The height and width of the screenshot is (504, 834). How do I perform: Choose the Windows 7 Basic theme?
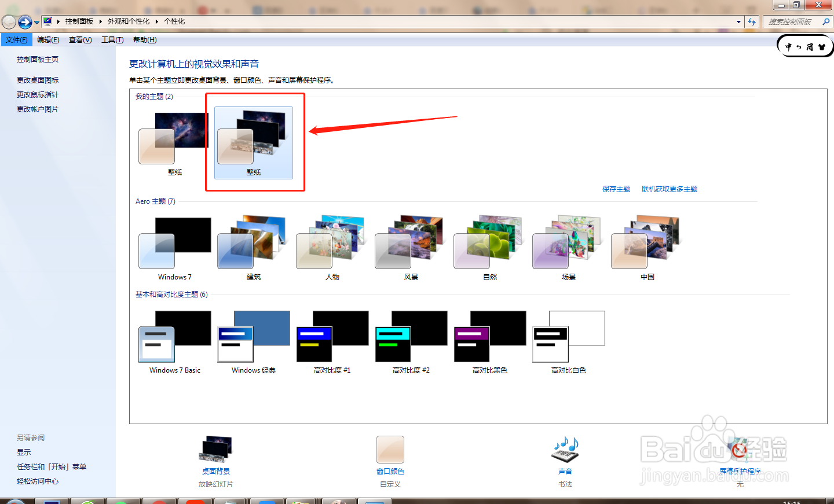click(175, 342)
